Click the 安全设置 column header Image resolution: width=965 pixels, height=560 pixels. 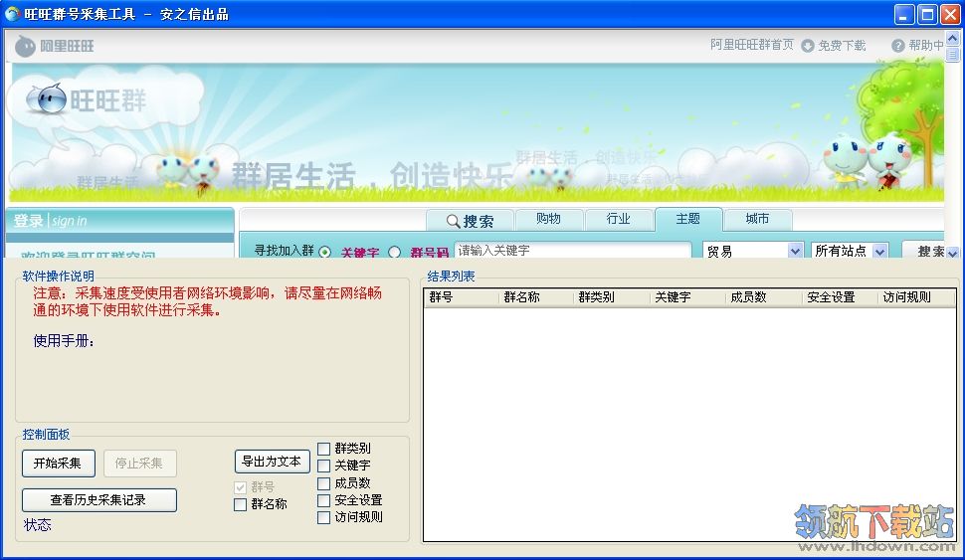[840, 297]
